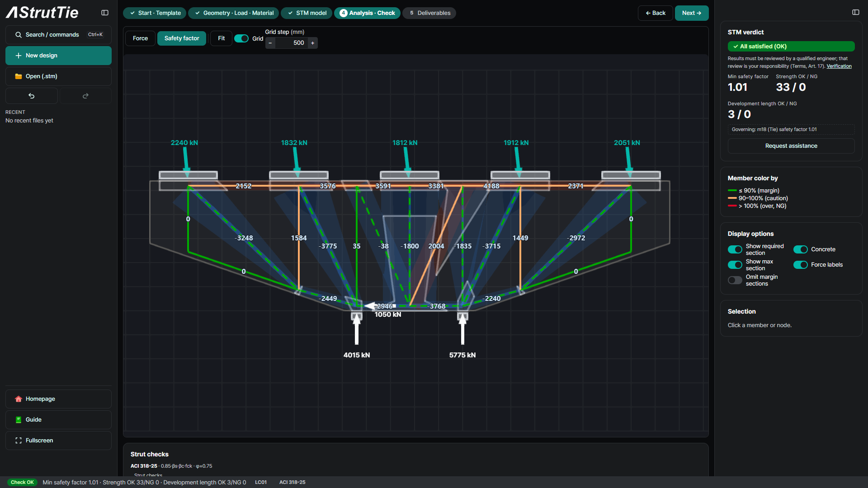Go to Start · Template step
Screen dimensions: 868x488
click(x=155, y=13)
